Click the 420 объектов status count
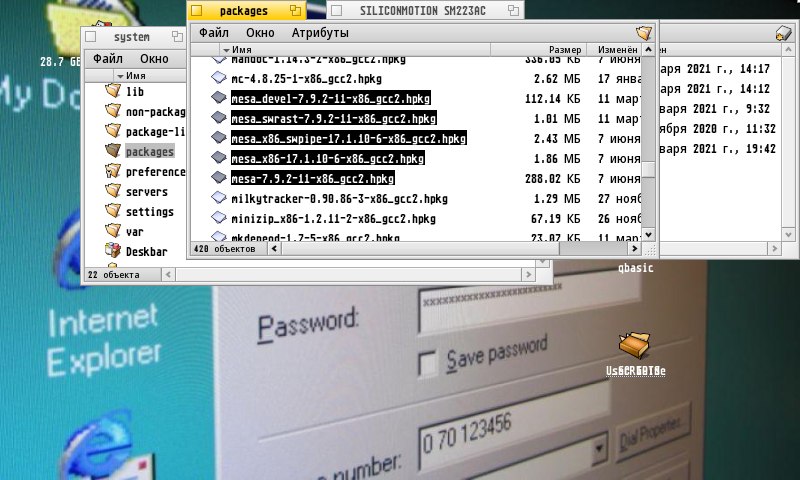800x480 pixels. (224, 249)
